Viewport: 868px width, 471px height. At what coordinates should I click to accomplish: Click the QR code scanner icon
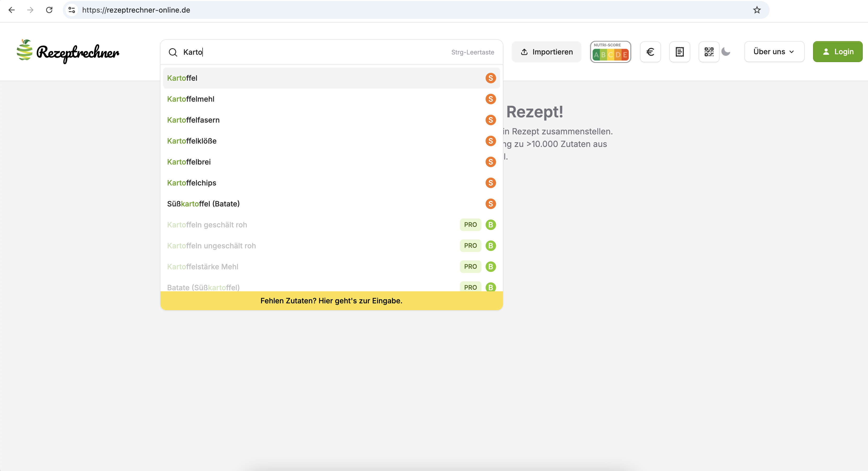point(709,52)
